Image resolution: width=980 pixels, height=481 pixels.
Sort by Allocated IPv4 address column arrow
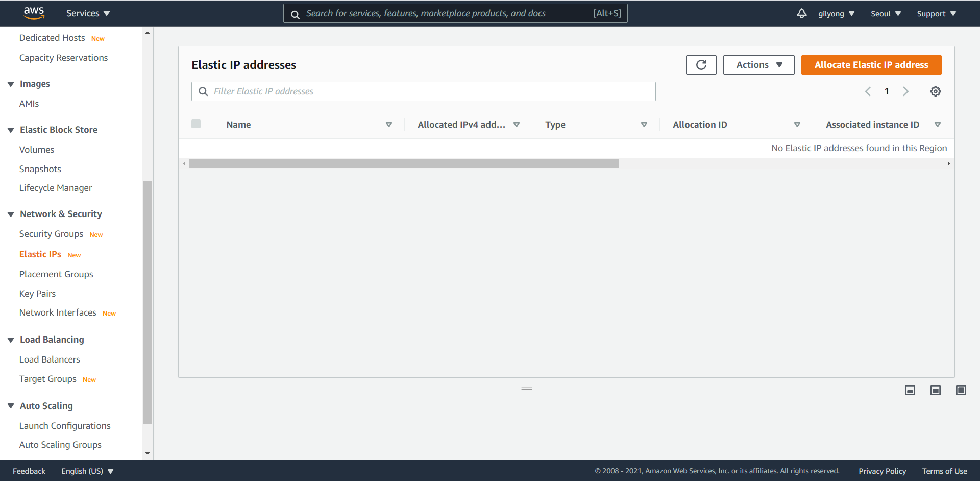tap(517, 125)
